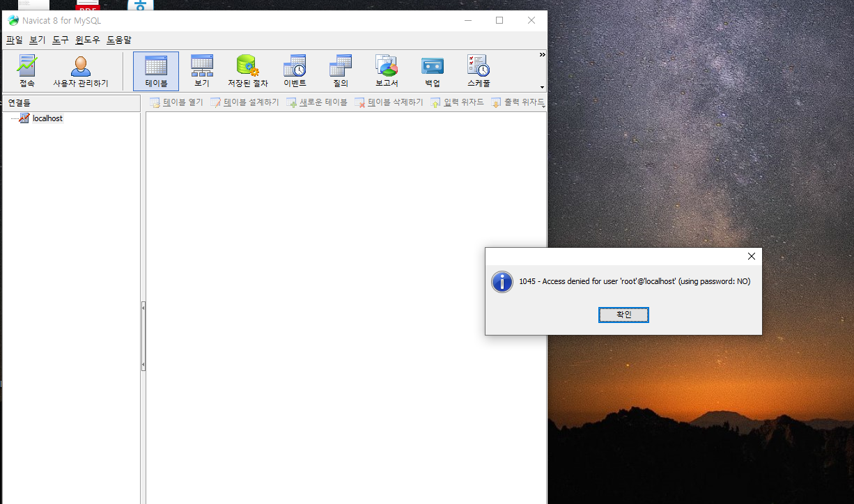Image resolution: width=854 pixels, height=504 pixels.
Task: Click the Navicat logo in the title bar
Action: tap(13, 21)
